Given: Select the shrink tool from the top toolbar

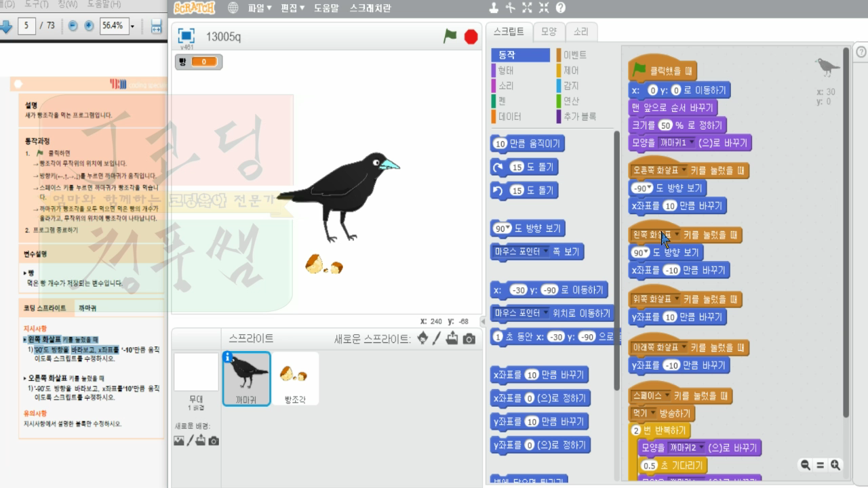Looking at the screenshot, I should click(544, 7).
